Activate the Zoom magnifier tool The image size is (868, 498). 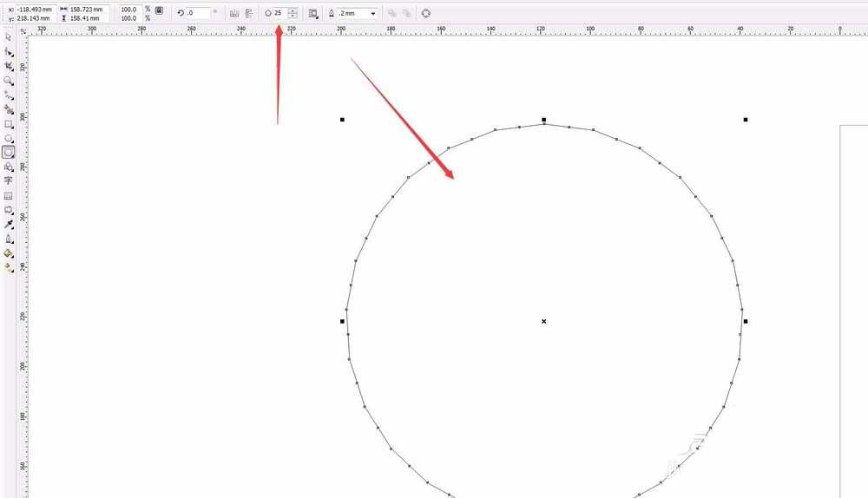tap(9, 81)
